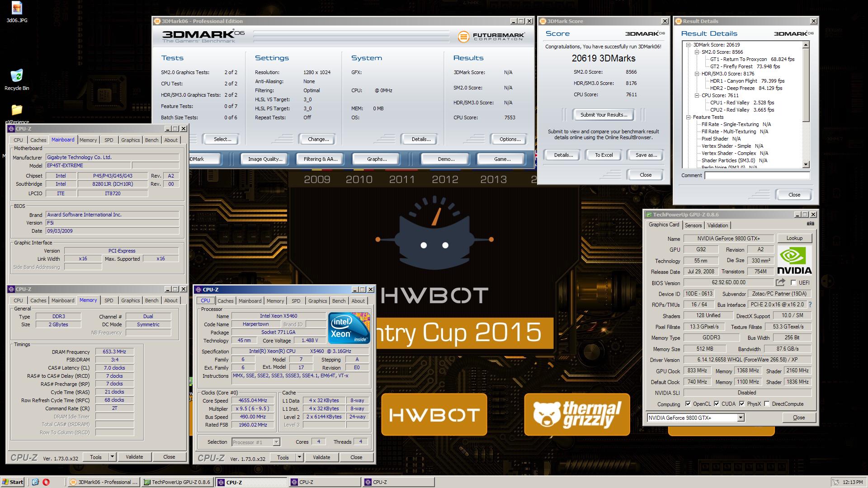Collapse the 3DMark Score: 20619 tree node
868x488 pixels.
tap(689, 45)
